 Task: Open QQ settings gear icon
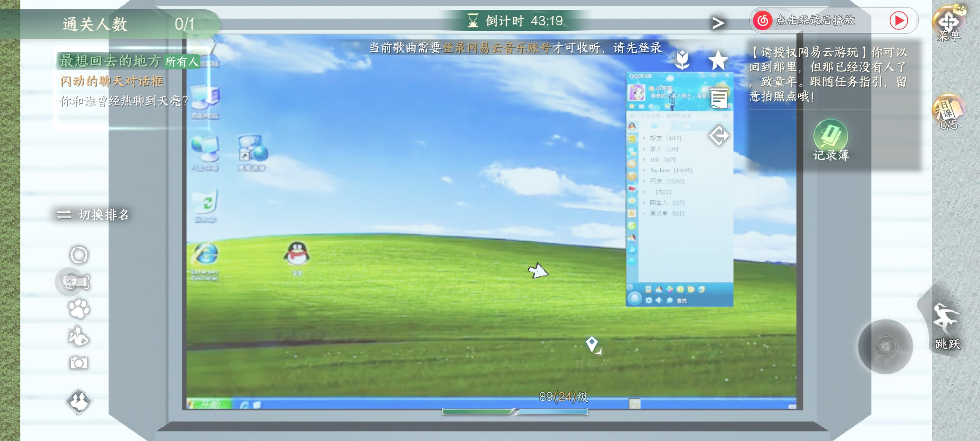pos(648,300)
